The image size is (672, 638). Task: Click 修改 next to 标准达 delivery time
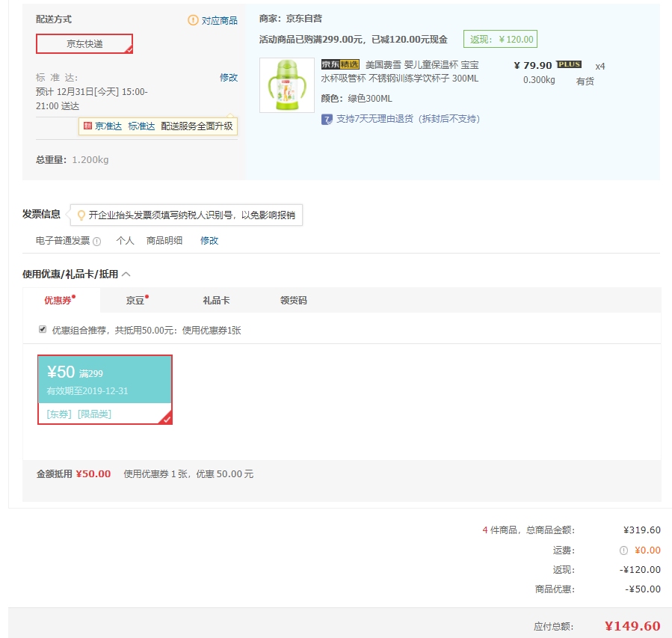click(229, 78)
